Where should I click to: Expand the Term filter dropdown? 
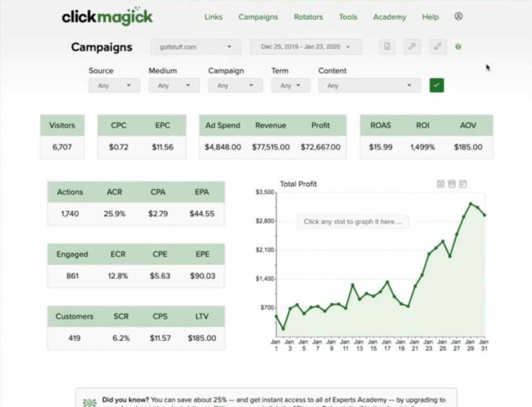point(290,85)
